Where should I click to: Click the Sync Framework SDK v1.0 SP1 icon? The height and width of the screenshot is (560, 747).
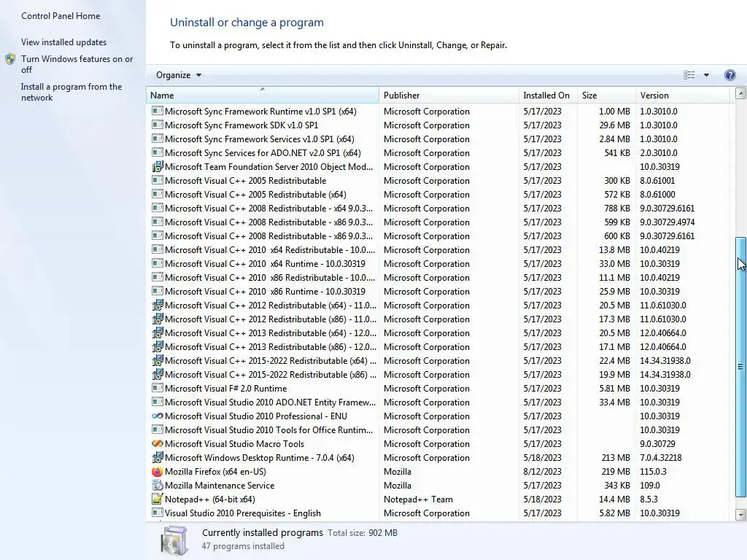coord(157,125)
